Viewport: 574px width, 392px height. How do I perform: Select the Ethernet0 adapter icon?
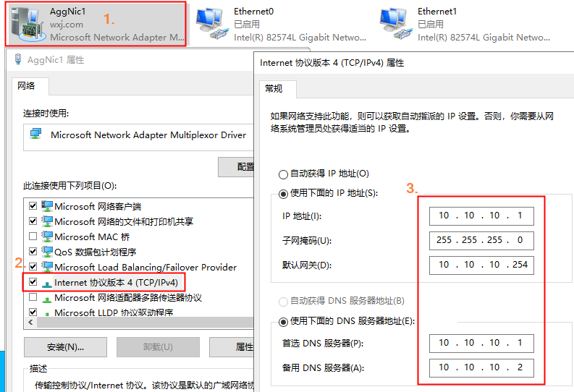click(x=212, y=24)
